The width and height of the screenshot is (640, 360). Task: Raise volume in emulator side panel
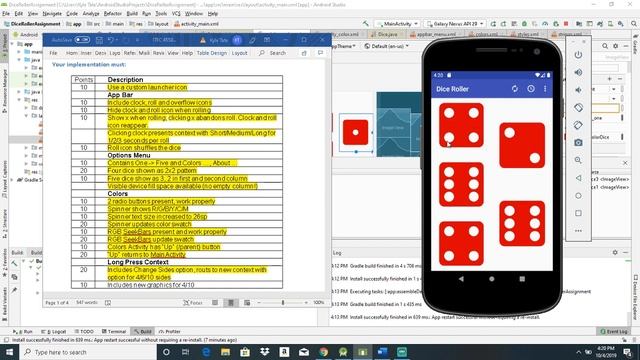pos(578,72)
